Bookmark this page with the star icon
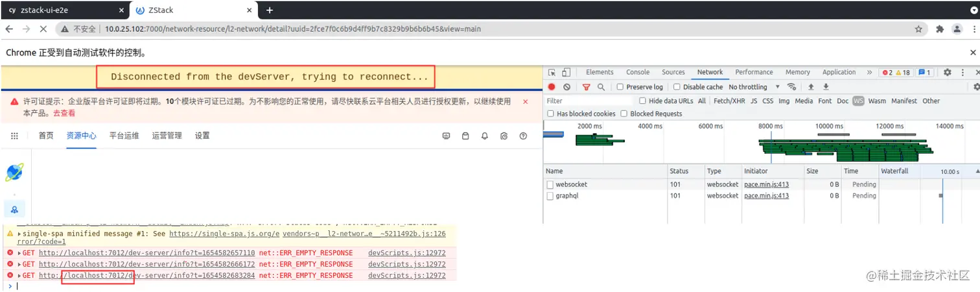Viewport: 980px width, 292px height. pos(918,29)
